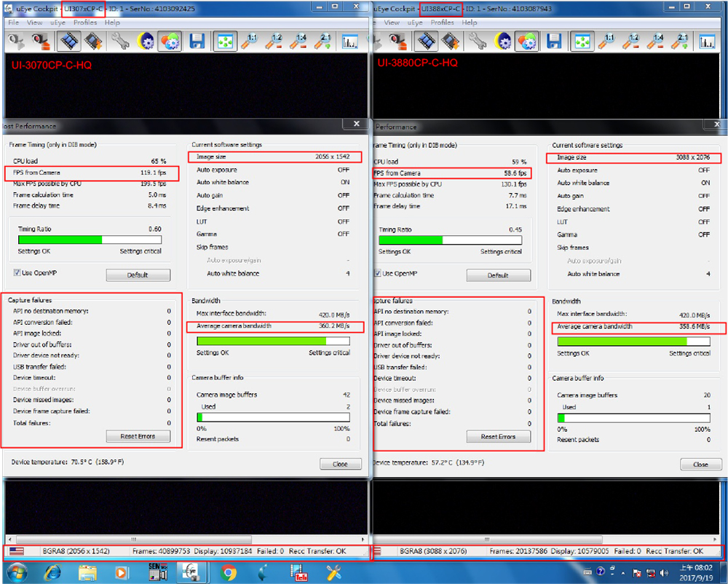Click film-strip video icon in left window toolbar
This screenshot has height=584, width=728.
point(69,42)
